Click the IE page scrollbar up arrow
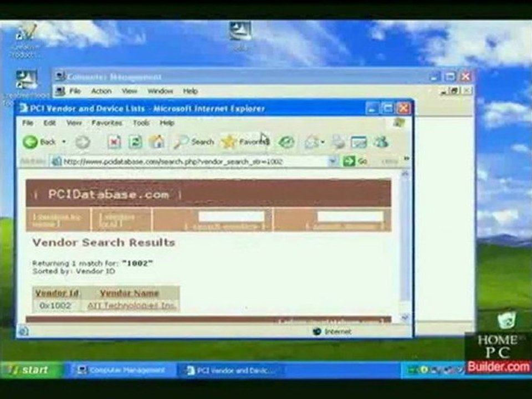The width and height of the screenshot is (532, 399). tap(405, 173)
